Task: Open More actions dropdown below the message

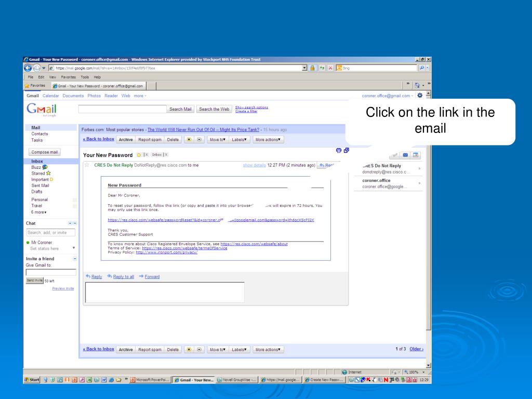Action: pyautogui.click(x=268, y=350)
